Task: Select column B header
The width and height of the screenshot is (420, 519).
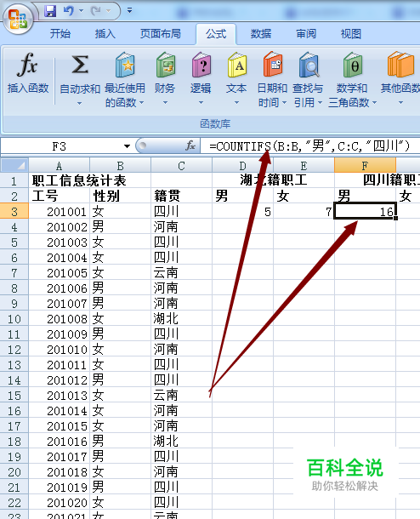Action: 120,166
